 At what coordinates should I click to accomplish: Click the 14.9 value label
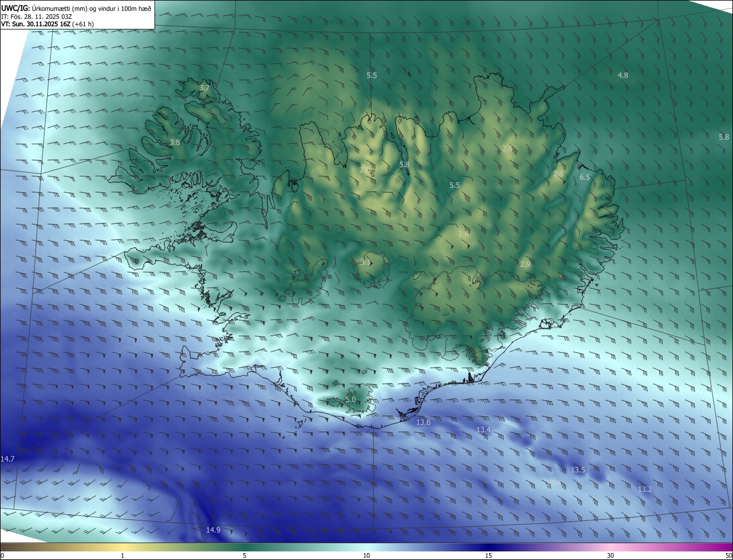(213, 530)
